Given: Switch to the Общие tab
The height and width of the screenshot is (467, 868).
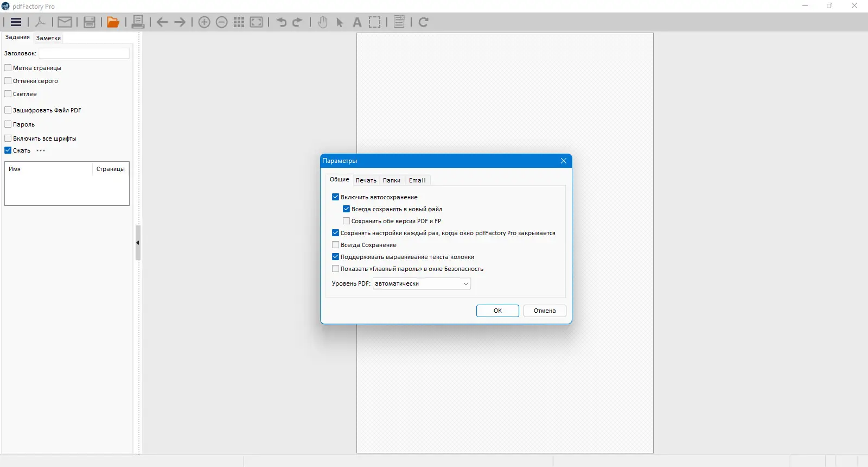Looking at the screenshot, I should [x=340, y=179].
